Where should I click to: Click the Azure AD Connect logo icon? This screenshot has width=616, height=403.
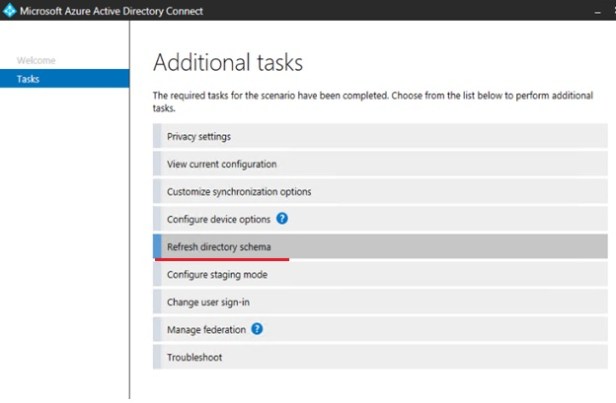(10, 11)
